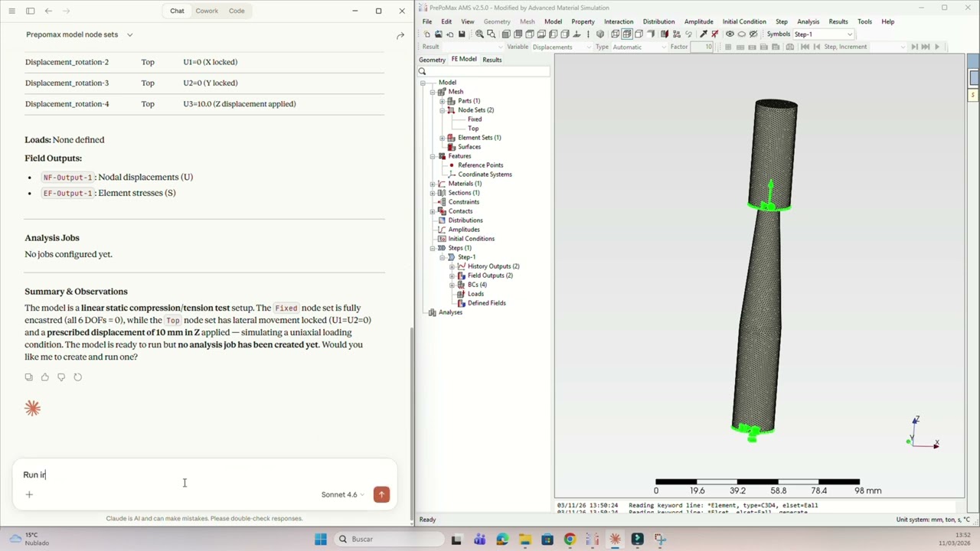The image size is (980, 551).
Task: Select the Zoom to fit magnifier icon
Action: point(479,34)
